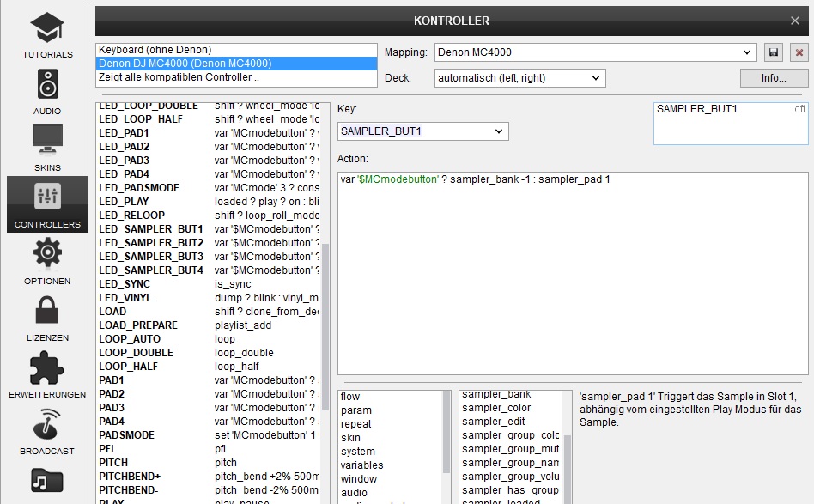Select Keyboard (ohne Denon) in device list
Screen dimensions: 814x504
point(236,50)
